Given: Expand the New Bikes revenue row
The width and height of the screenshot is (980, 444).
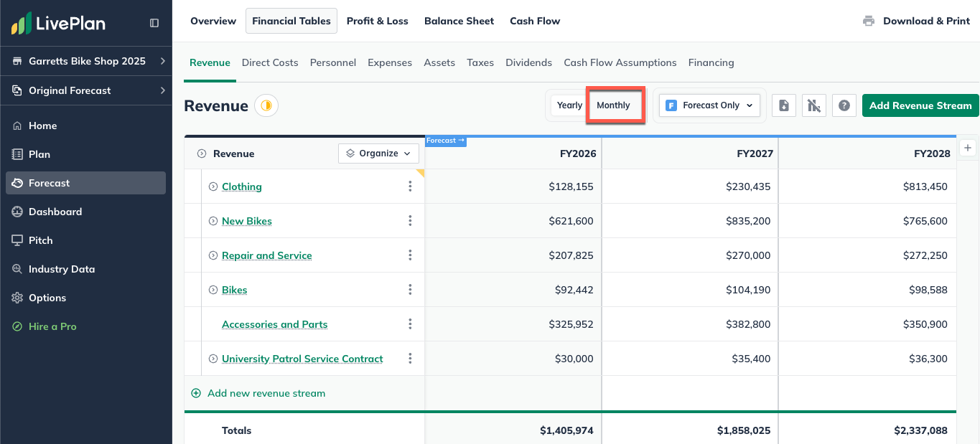Looking at the screenshot, I should coord(213,221).
